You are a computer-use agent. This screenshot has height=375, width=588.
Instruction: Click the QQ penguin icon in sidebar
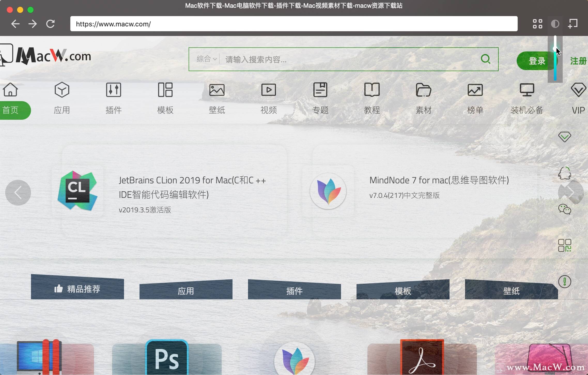tap(565, 173)
